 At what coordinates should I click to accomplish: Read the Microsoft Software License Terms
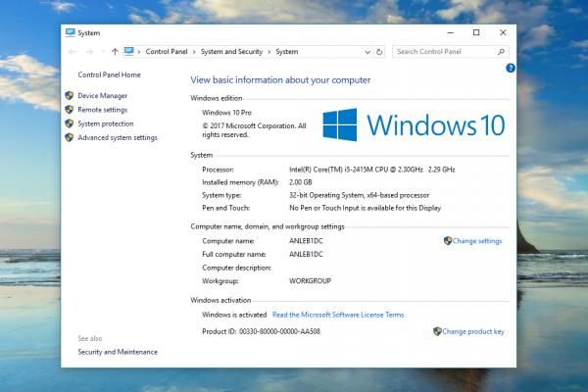(338, 315)
